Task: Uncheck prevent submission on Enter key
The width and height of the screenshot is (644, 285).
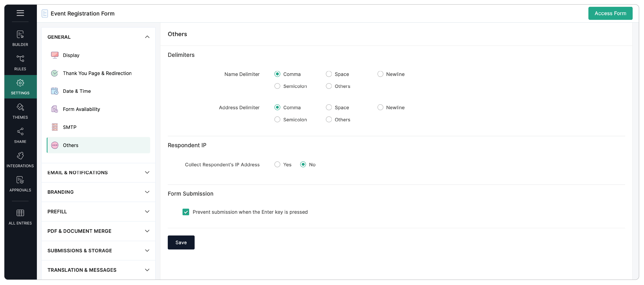Action: coord(186,212)
